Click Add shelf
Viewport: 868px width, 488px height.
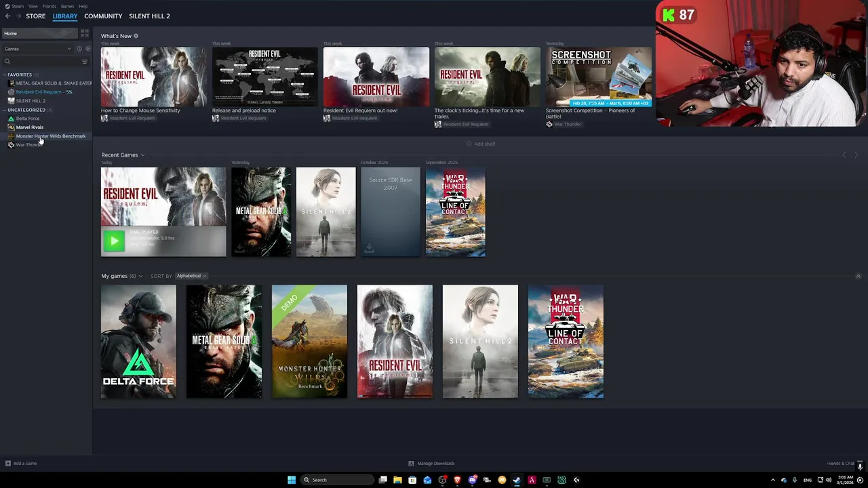(481, 144)
